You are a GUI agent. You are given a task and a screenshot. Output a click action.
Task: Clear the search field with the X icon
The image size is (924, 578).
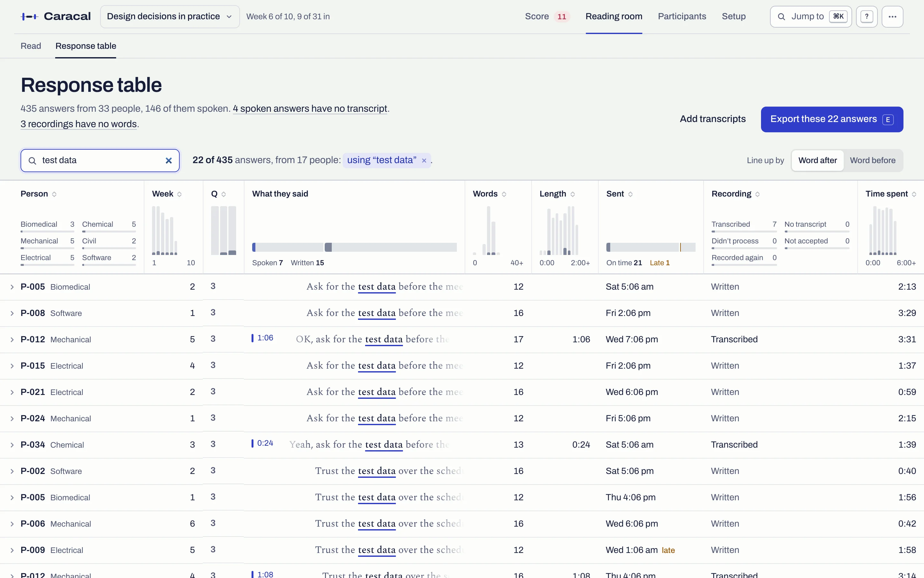click(168, 161)
